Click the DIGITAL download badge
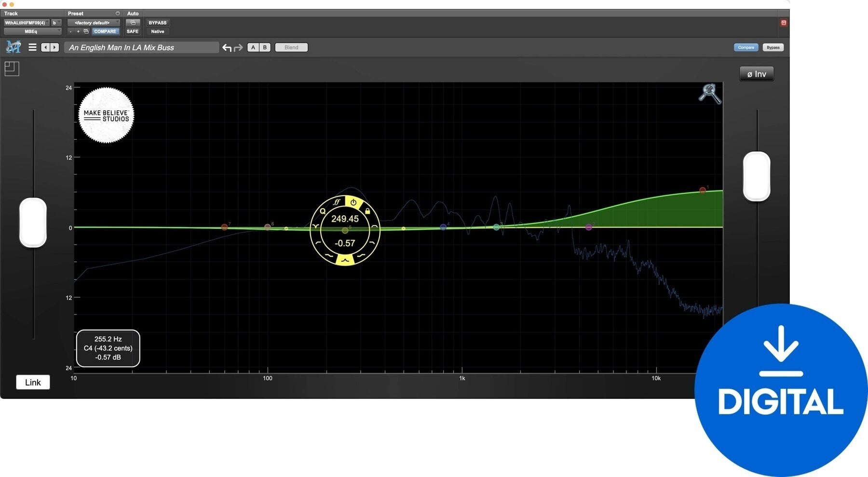 [x=781, y=390]
